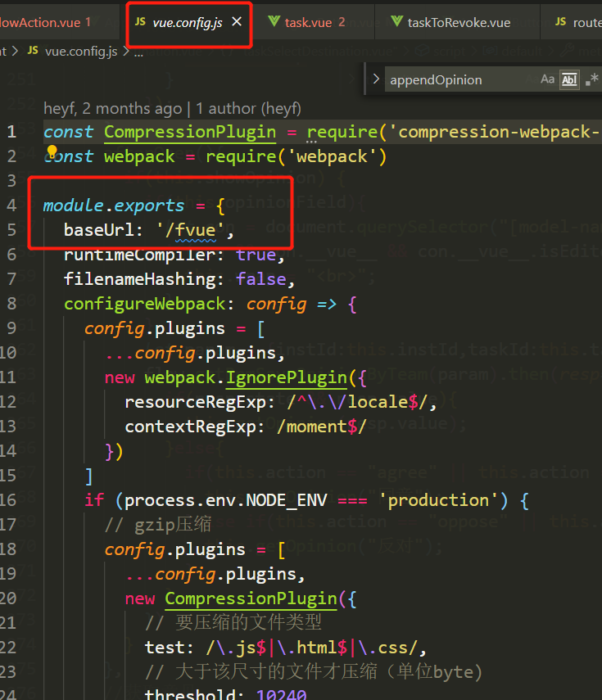Click the JS icon in the breadcrumb path
The height and width of the screenshot is (700, 602).
pyautogui.click(x=32, y=51)
